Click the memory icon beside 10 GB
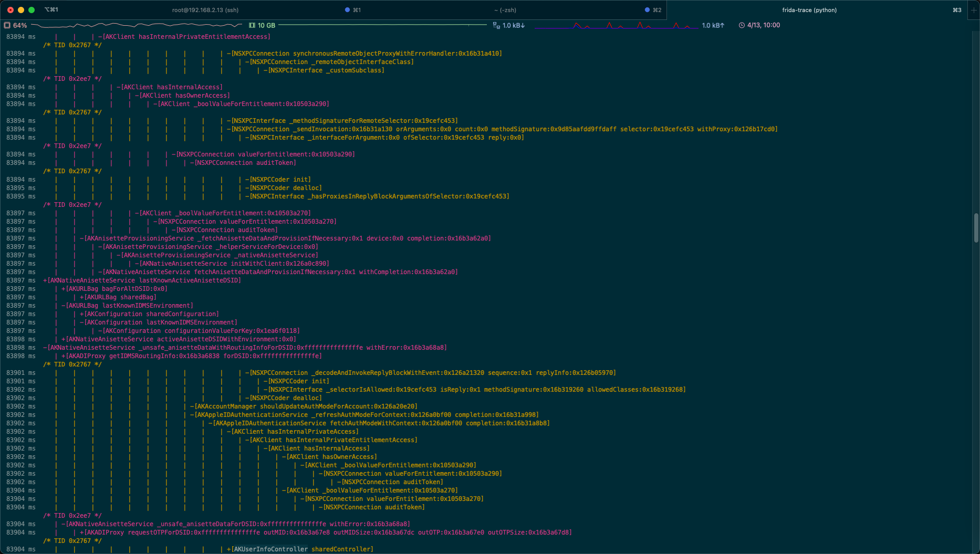Viewport: 980px width, 554px height. [x=252, y=25]
